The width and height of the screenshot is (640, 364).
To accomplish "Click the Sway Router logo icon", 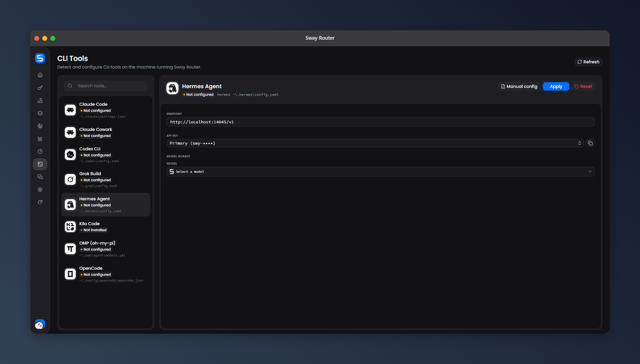I will [x=40, y=58].
